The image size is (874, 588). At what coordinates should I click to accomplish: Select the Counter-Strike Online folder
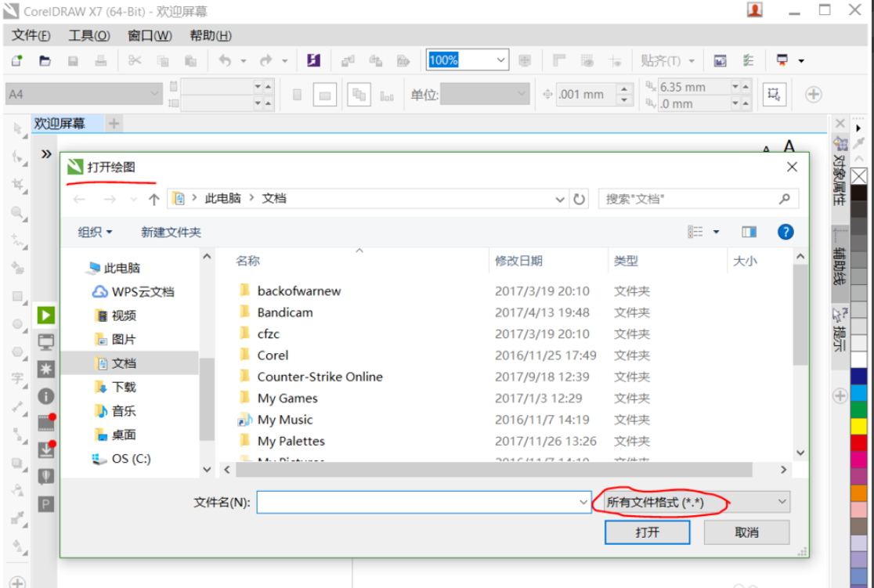[x=320, y=377]
